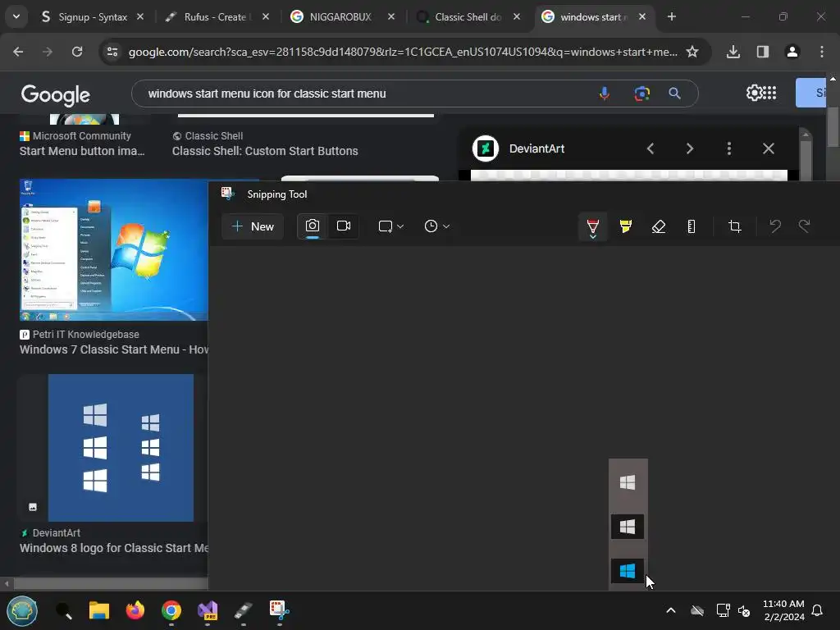Image resolution: width=840 pixels, height=630 pixels.
Task: Go back in Chrome
Action: click(x=18, y=52)
